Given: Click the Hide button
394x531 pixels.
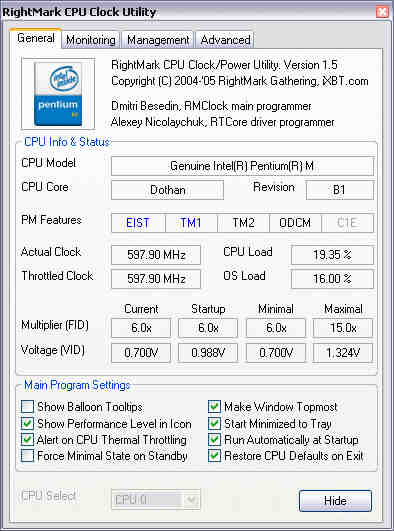Looking at the screenshot, I should [335, 501].
